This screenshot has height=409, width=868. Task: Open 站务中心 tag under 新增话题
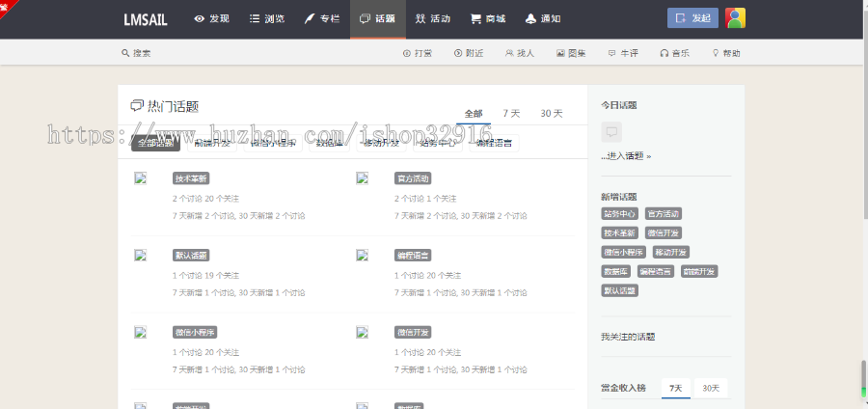tap(619, 213)
